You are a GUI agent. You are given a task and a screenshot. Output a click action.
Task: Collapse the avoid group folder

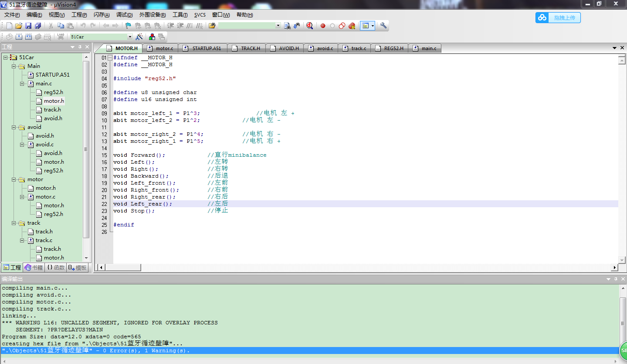click(14, 127)
